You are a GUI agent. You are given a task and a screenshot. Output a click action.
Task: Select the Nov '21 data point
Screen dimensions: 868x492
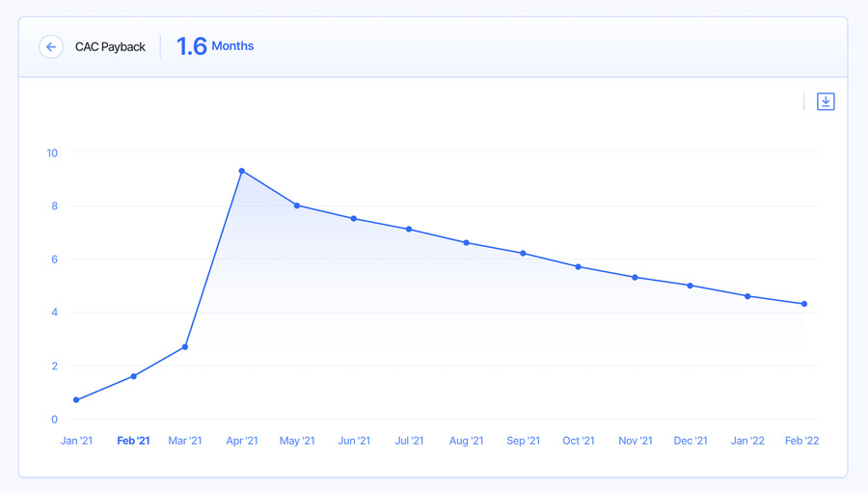coord(635,277)
